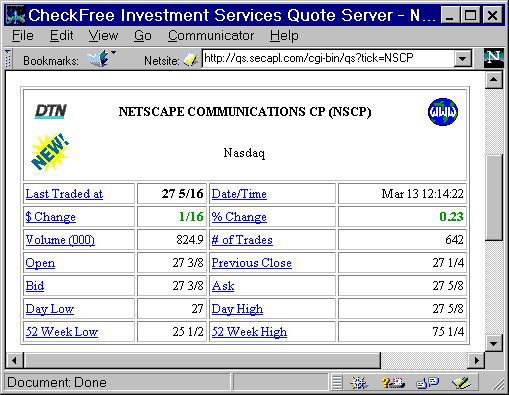Follow the Last Traded at link
Viewport: 509px width, 395px height.
point(64,194)
